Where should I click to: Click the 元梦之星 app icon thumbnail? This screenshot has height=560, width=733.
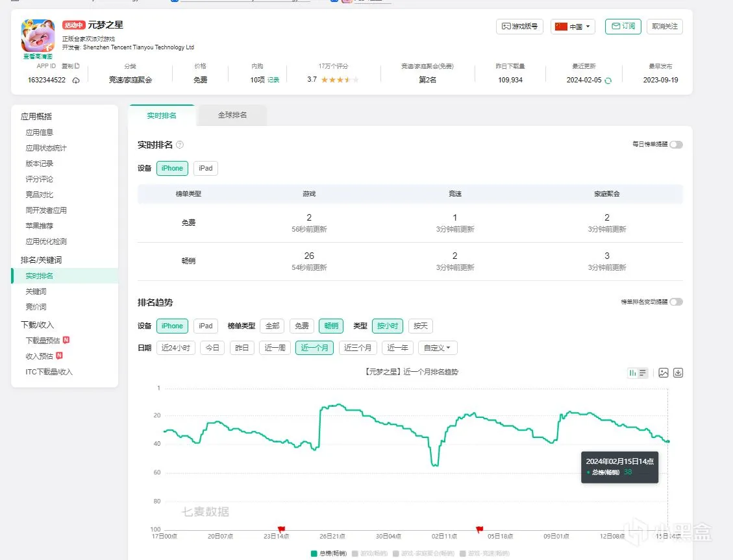point(38,36)
